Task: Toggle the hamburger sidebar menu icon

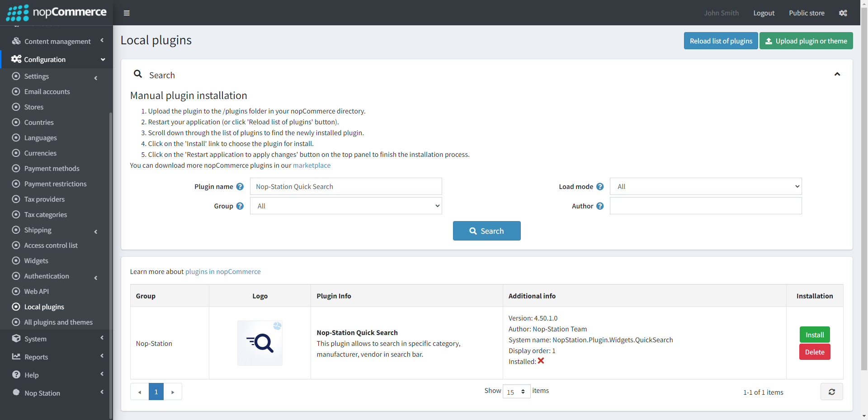Action: tap(127, 13)
